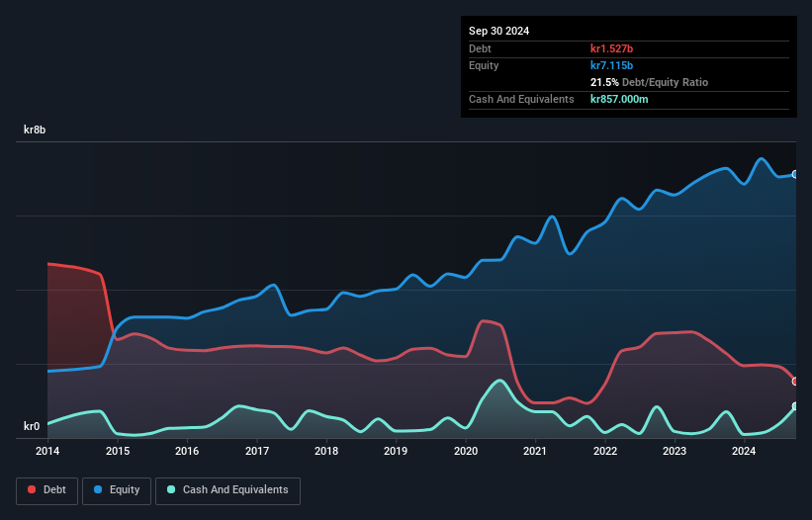This screenshot has height=520, width=812.
Task: Click the 21.5% Debt/Equity Ratio text
Action: tap(650, 82)
